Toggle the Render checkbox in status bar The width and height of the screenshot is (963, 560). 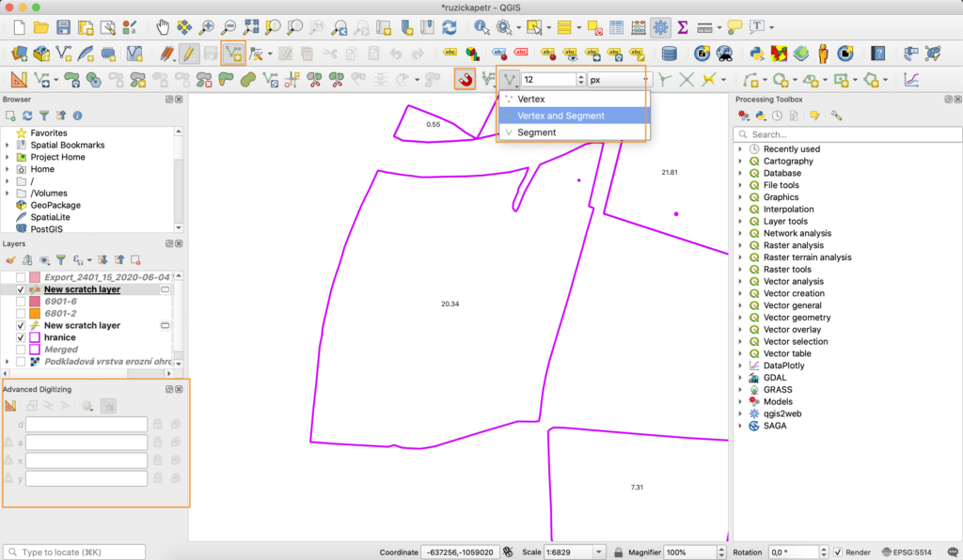click(x=838, y=552)
